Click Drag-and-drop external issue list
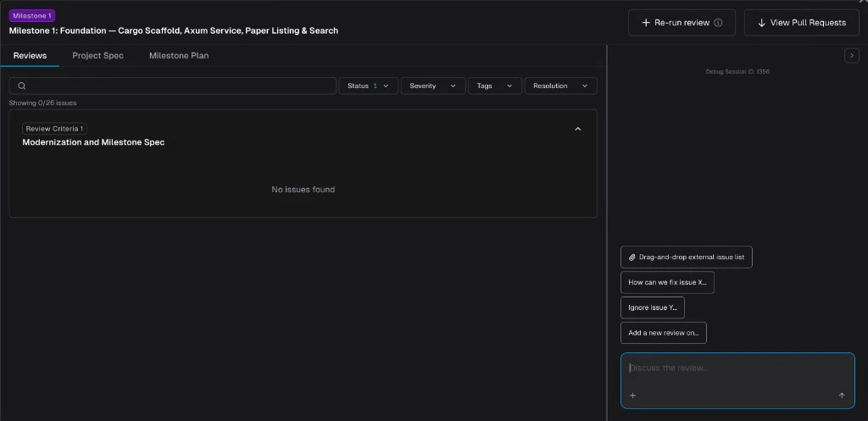Screen dimensions: 868x421 pyautogui.click(x=687, y=258)
